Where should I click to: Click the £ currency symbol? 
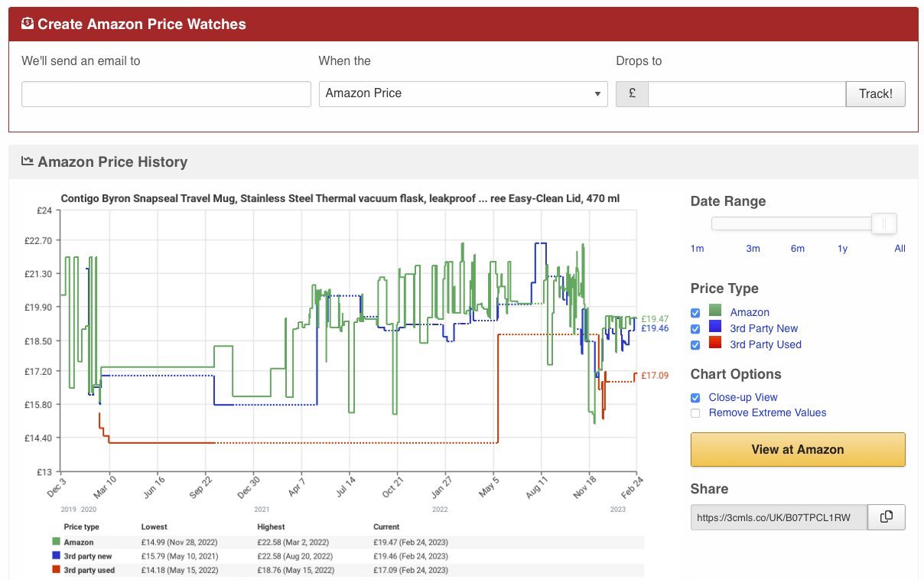632,93
